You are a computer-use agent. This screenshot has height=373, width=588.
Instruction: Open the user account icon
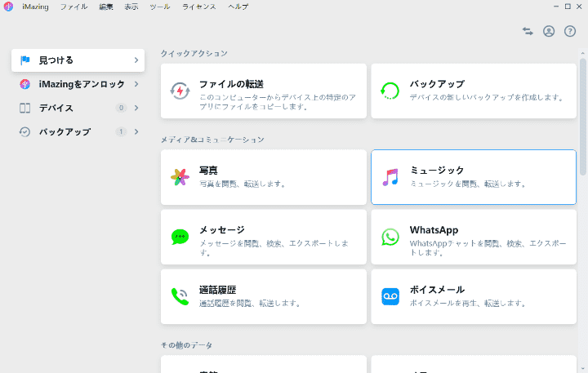(x=549, y=31)
